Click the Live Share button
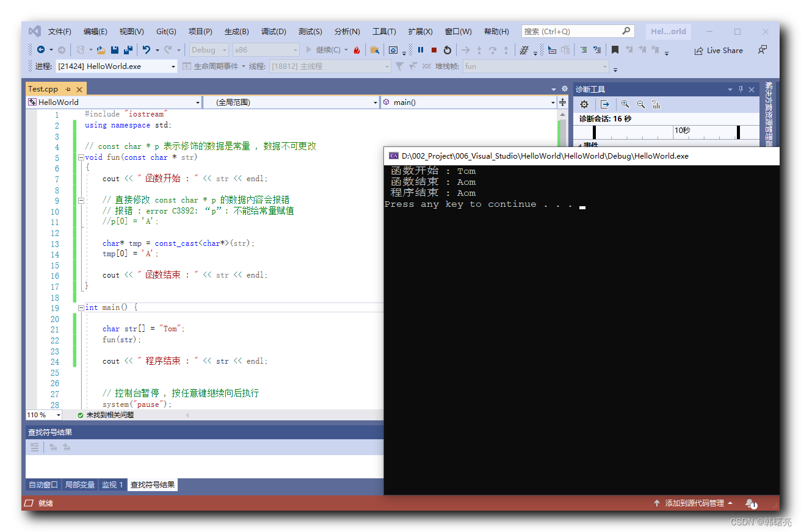This screenshot has width=801, height=532. [x=719, y=51]
